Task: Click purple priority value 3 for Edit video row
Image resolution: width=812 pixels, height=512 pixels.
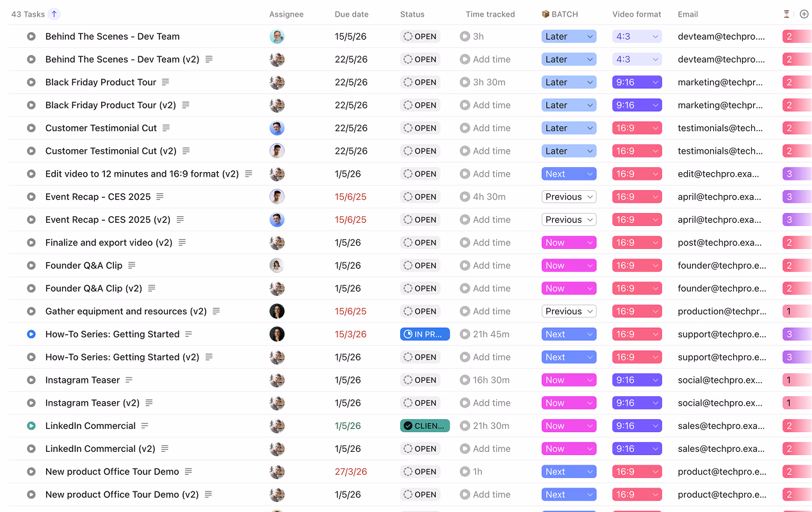Action: pos(797,174)
